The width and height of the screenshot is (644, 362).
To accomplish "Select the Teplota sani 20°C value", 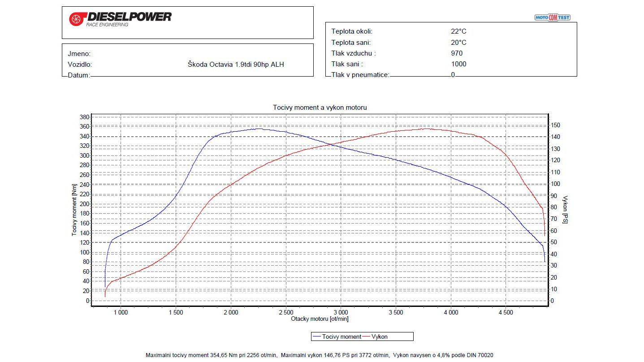I will tap(458, 43).
